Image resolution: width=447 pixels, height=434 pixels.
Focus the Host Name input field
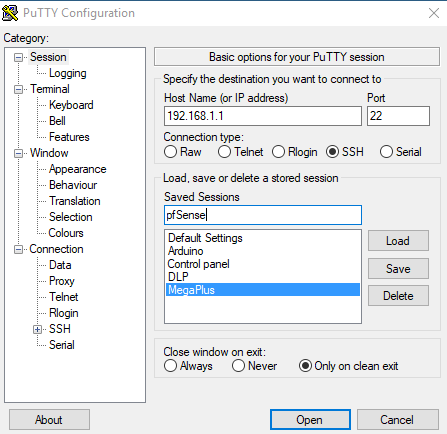pos(263,116)
